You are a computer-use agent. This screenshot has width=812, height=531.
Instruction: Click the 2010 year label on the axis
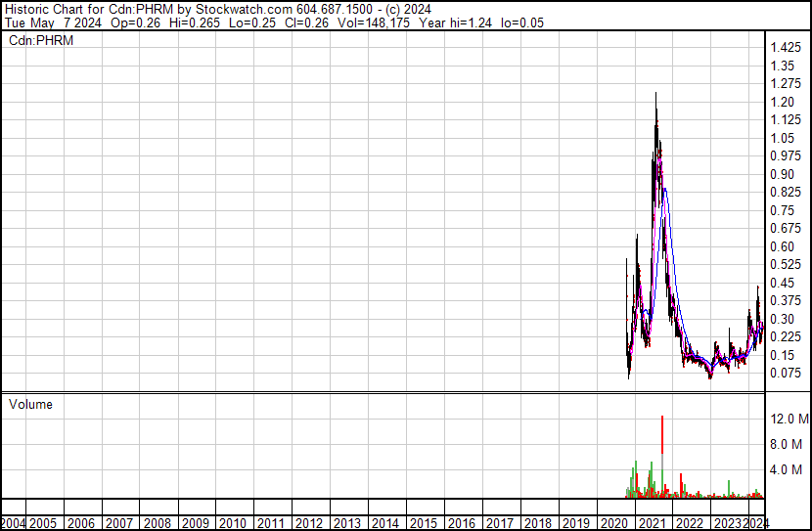click(233, 523)
